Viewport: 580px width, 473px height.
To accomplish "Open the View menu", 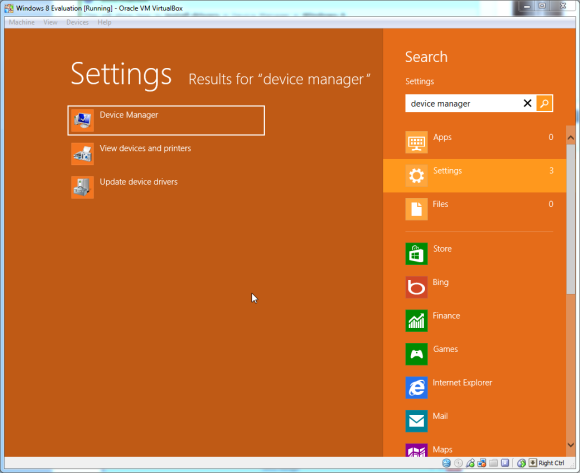I will [50, 22].
